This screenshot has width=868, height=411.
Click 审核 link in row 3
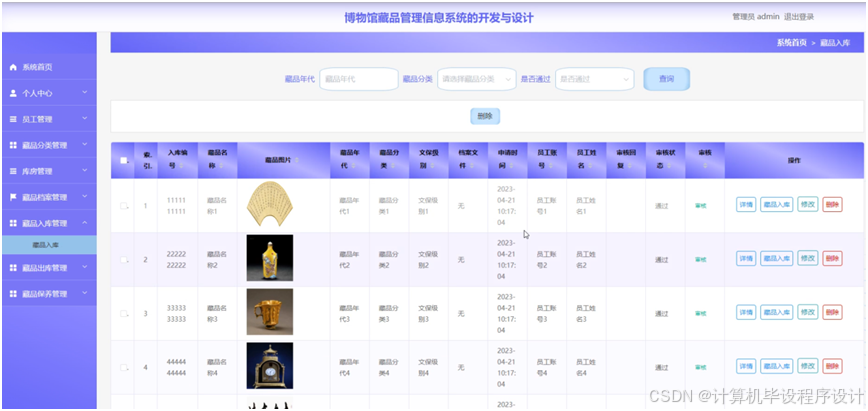click(700, 314)
